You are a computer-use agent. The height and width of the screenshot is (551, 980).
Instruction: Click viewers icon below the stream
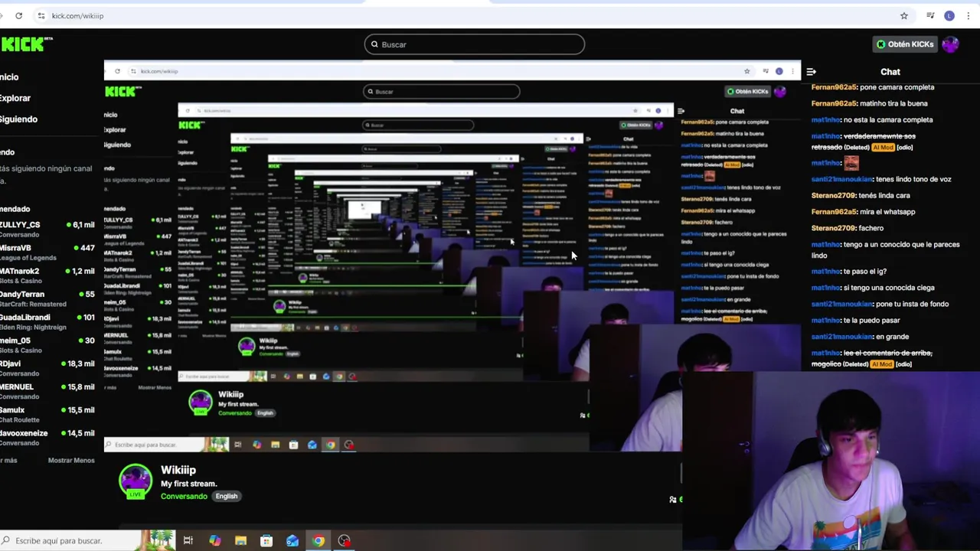coord(673,499)
